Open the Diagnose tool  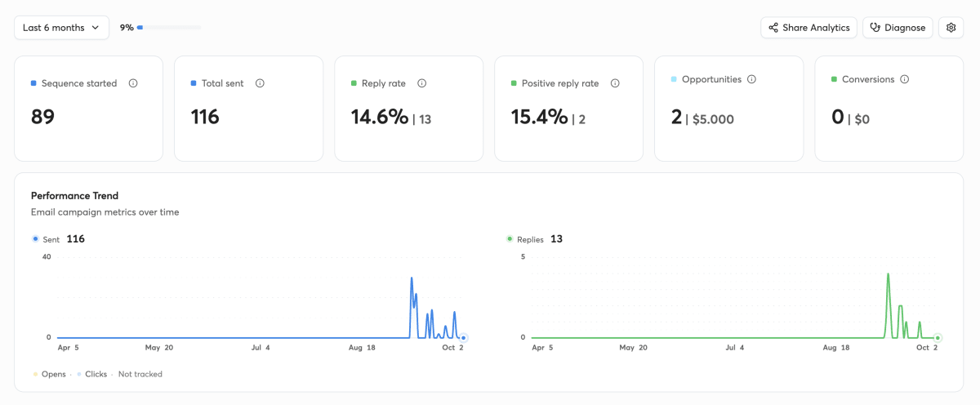pos(898,27)
